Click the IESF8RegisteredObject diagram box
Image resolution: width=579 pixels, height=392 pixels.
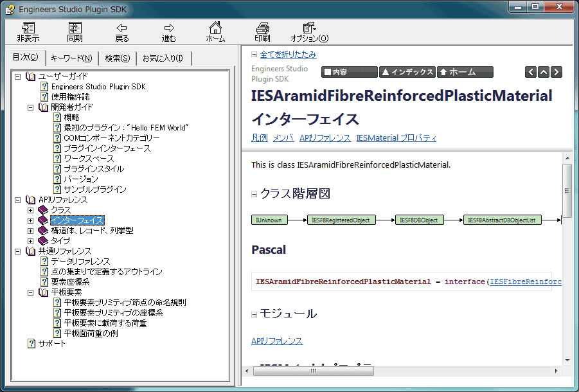click(341, 220)
